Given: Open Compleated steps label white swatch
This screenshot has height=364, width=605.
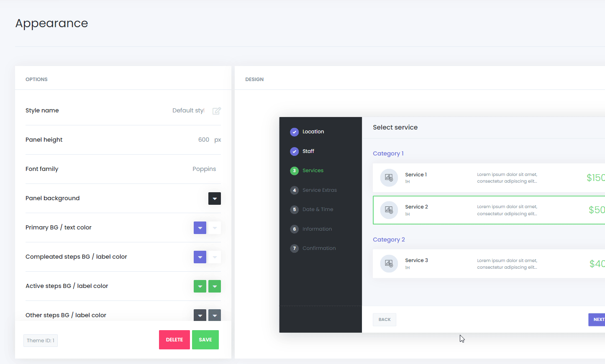Looking at the screenshot, I should click(x=215, y=257).
